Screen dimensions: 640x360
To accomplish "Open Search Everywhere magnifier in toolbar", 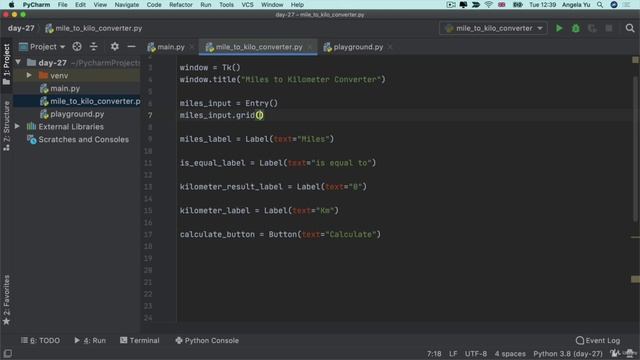I will 630,28.
